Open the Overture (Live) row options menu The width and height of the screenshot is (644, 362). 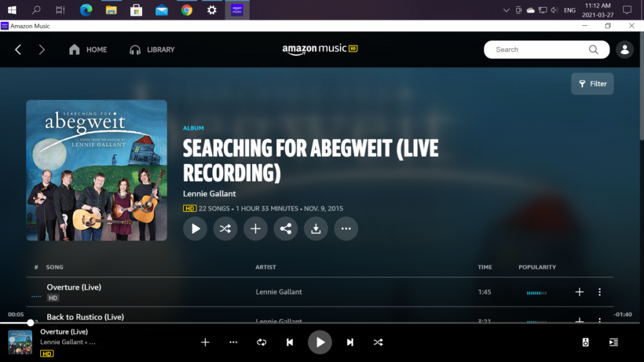point(599,292)
